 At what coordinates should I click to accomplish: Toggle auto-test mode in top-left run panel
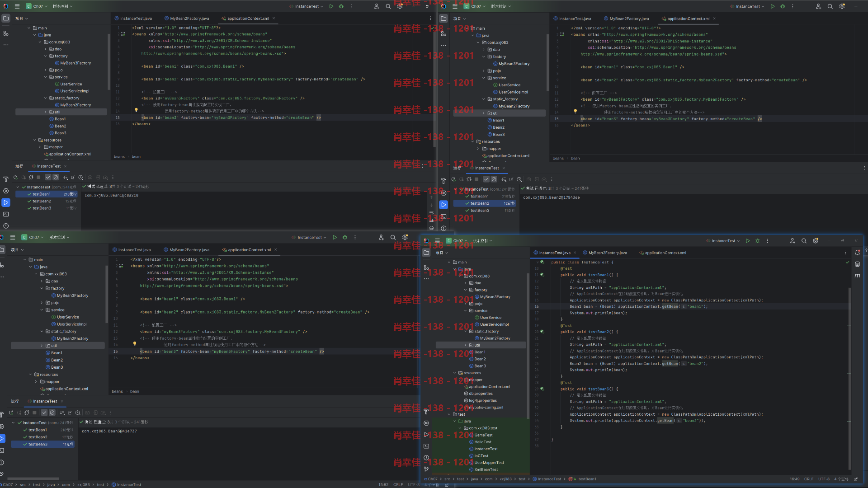(x=31, y=178)
